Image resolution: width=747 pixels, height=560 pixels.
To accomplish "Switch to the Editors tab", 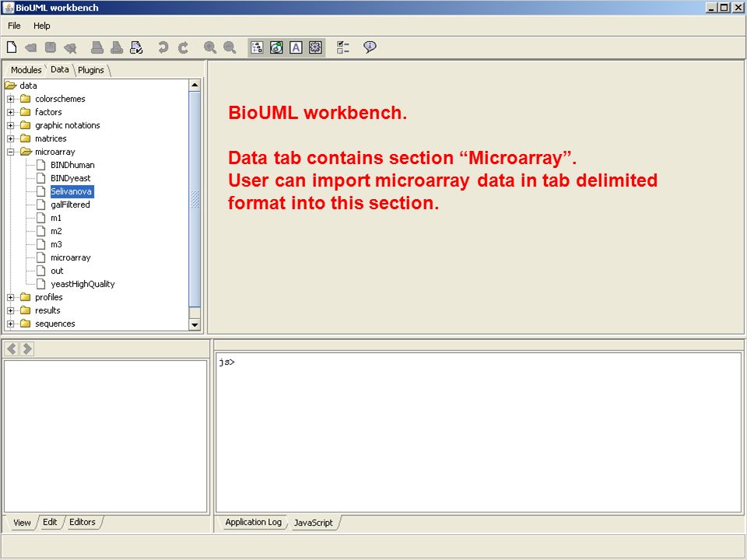I will (x=82, y=523).
